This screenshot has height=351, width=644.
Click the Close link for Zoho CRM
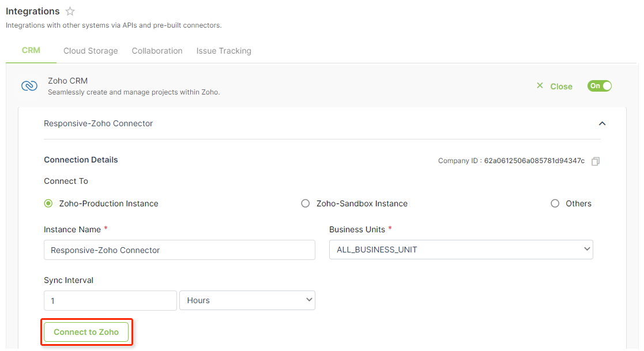pyautogui.click(x=561, y=86)
